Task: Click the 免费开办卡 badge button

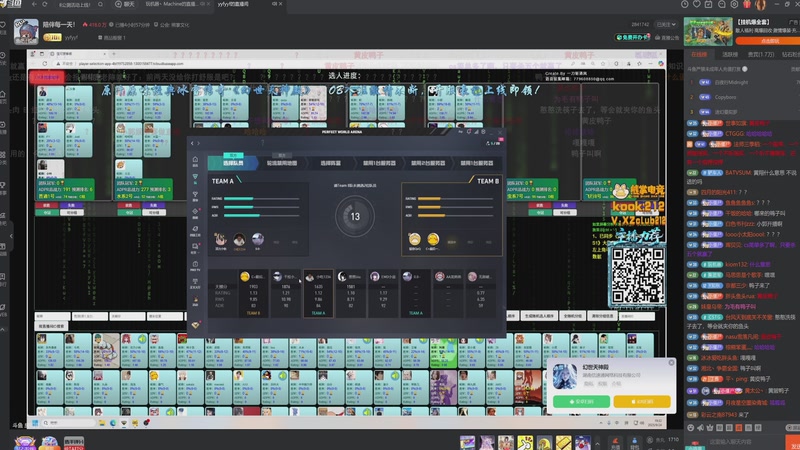Action: pos(632,37)
